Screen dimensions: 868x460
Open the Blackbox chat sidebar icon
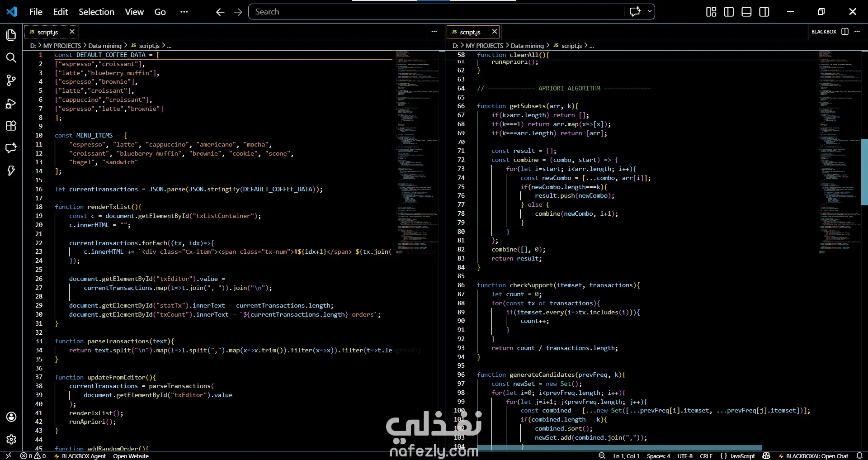tap(11, 148)
